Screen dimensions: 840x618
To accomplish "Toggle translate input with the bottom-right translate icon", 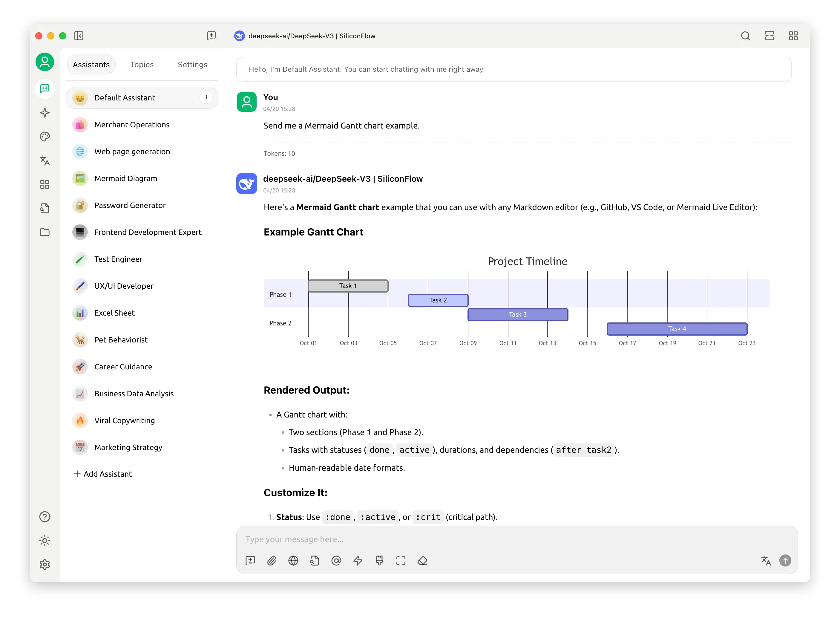I will coord(766,560).
